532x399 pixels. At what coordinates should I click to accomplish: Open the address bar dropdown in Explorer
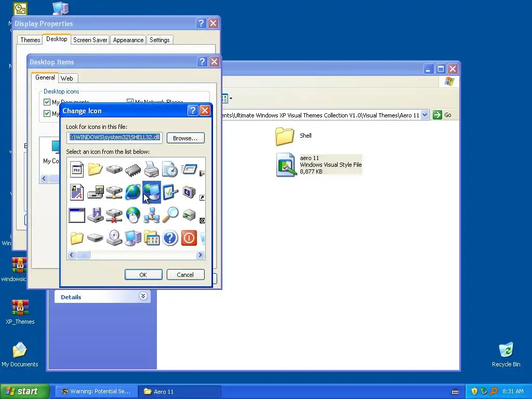click(x=425, y=115)
